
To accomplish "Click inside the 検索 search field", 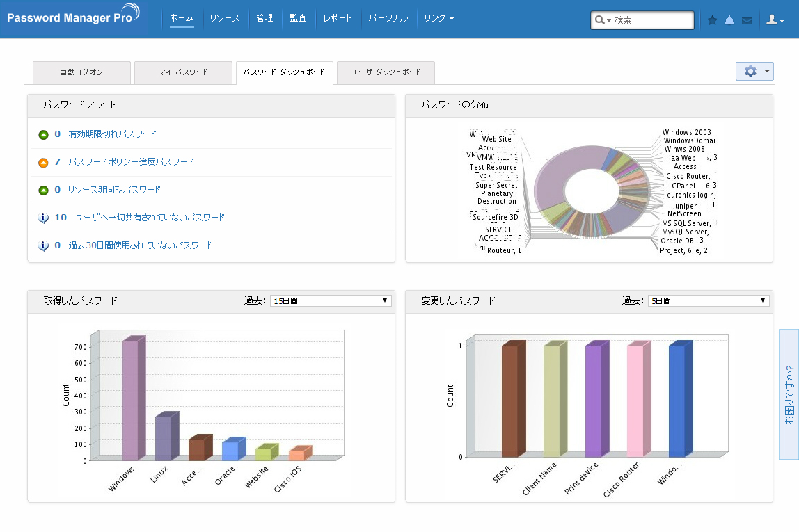I will tap(652, 20).
